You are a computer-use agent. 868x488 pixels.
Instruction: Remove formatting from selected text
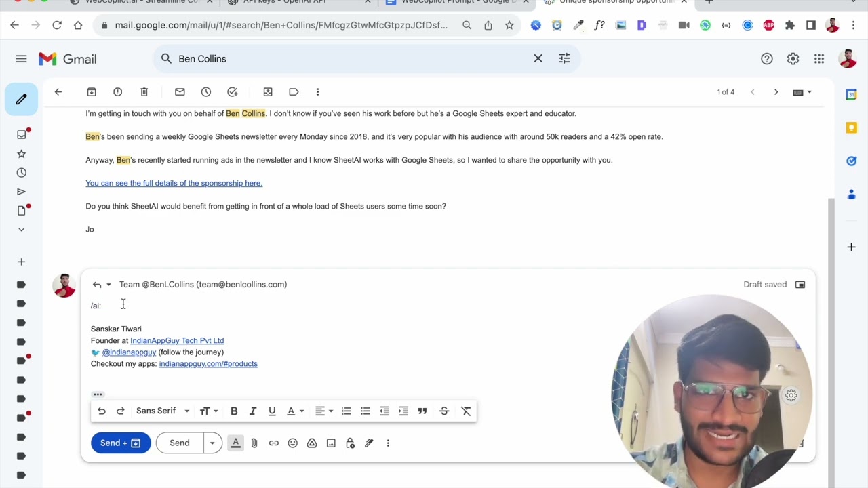(x=466, y=411)
